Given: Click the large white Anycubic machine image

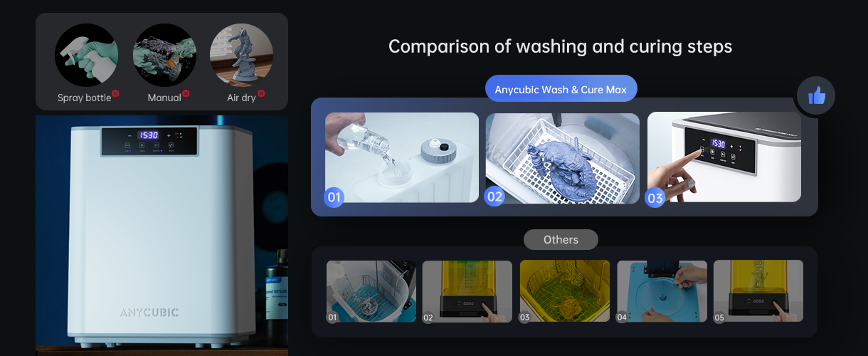Looking at the screenshot, I should coord(162,235).
